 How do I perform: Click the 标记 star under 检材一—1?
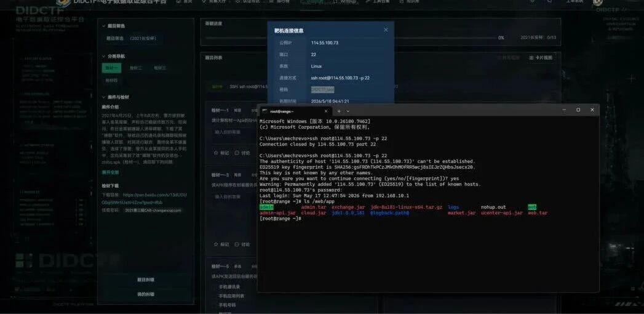pyautogui.click(x=221, y=153)
